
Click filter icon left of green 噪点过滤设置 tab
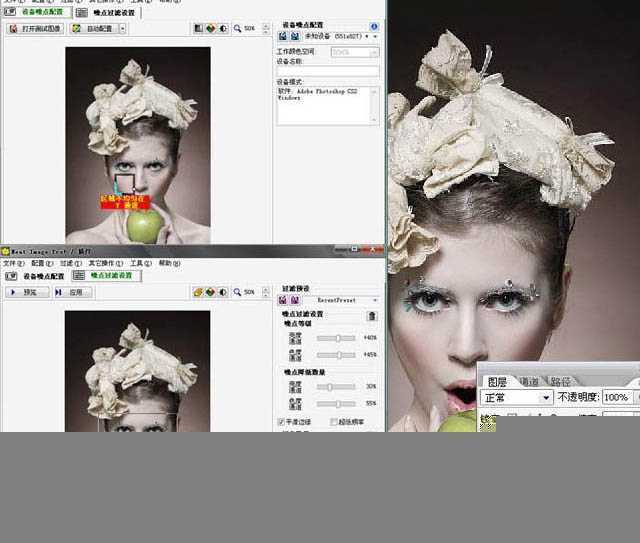[79, 276]
